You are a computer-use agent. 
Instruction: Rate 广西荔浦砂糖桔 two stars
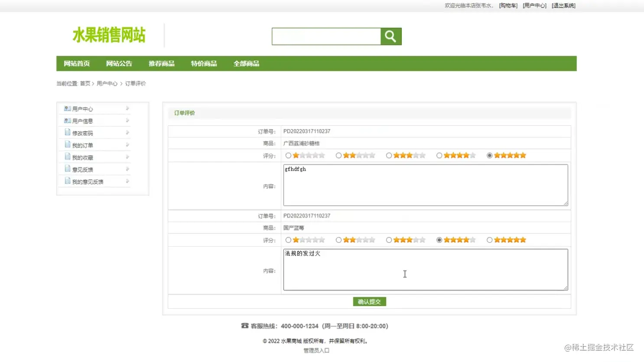[x=338, y=156]
